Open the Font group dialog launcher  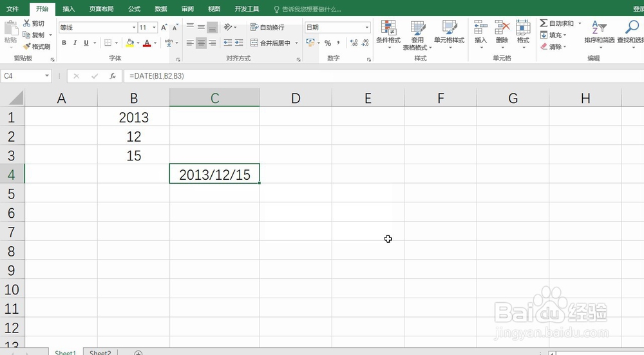178,59
